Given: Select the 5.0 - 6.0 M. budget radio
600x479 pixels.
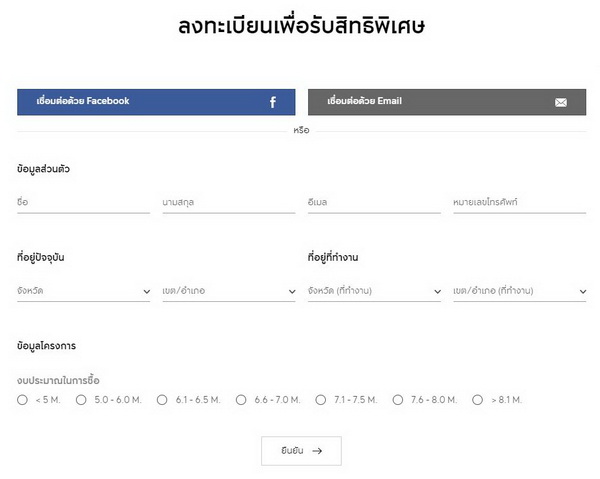Looking at the screenshot, I should click(x=81, y=400).
